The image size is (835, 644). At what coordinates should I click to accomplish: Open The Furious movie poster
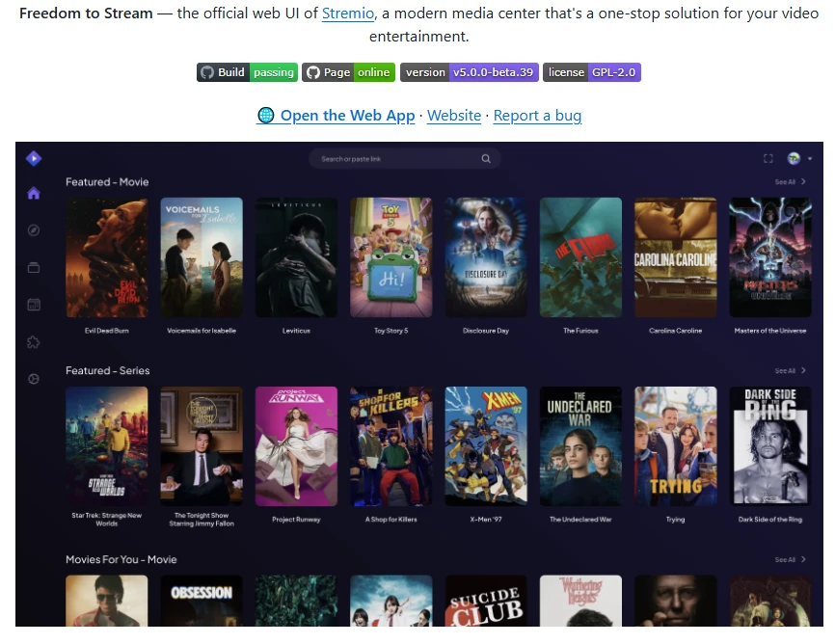click(580, 257)
